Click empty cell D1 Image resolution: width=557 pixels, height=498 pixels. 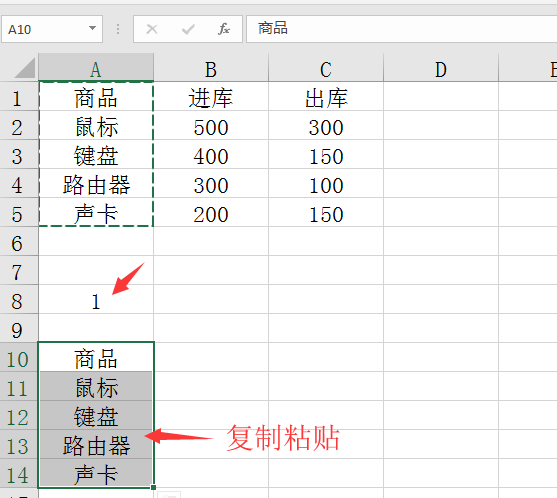pyautogui.click(x=441, y=96)
